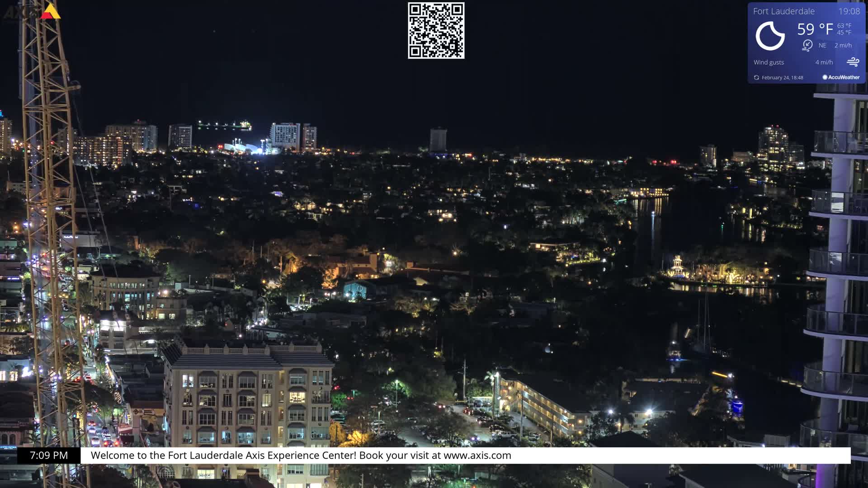This screenshot has height=488, width=868.
Task: Click the 19:08 widget time
Action: (849, 11)
